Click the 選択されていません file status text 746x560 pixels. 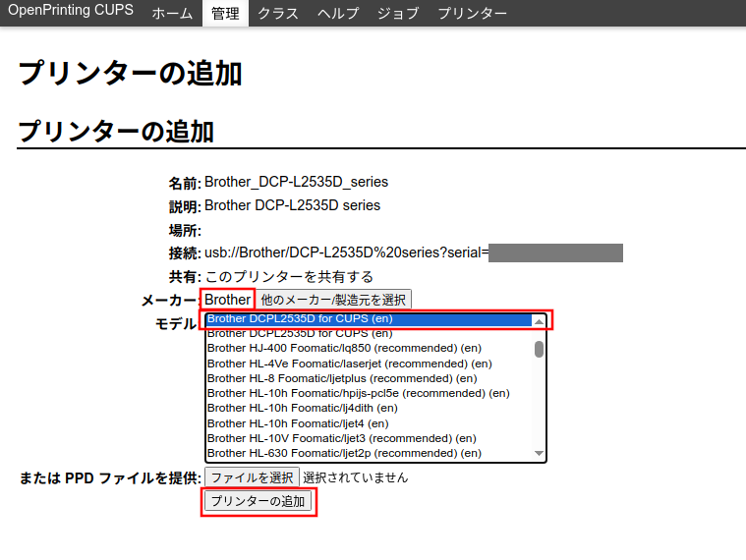click(x=356, y=477)
